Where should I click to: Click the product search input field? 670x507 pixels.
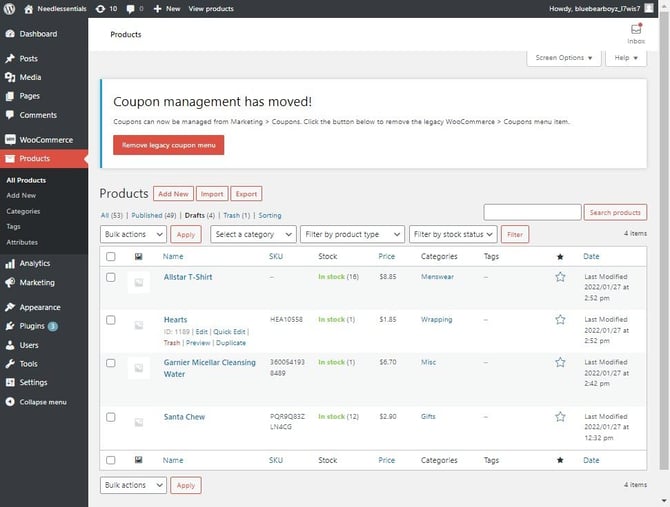click(532, 212)
